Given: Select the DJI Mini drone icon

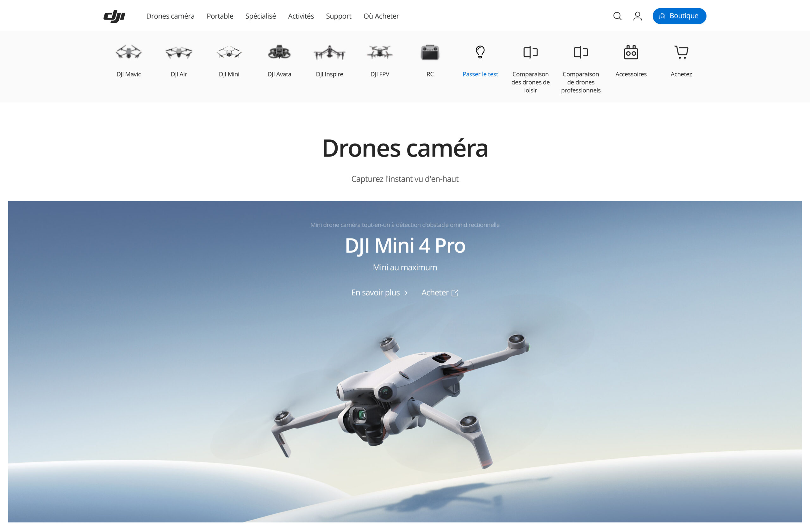Looking at the screenshot, I should point(229,53).
